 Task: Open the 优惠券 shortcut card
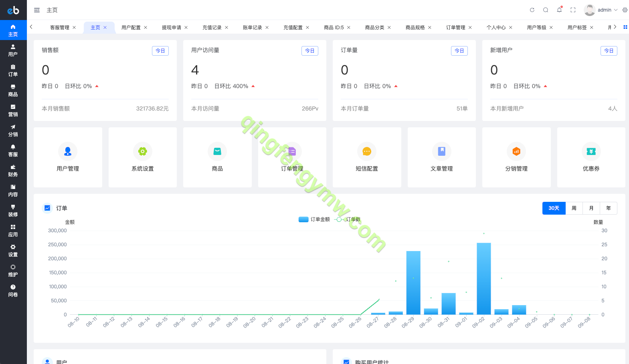pos(591,157)
